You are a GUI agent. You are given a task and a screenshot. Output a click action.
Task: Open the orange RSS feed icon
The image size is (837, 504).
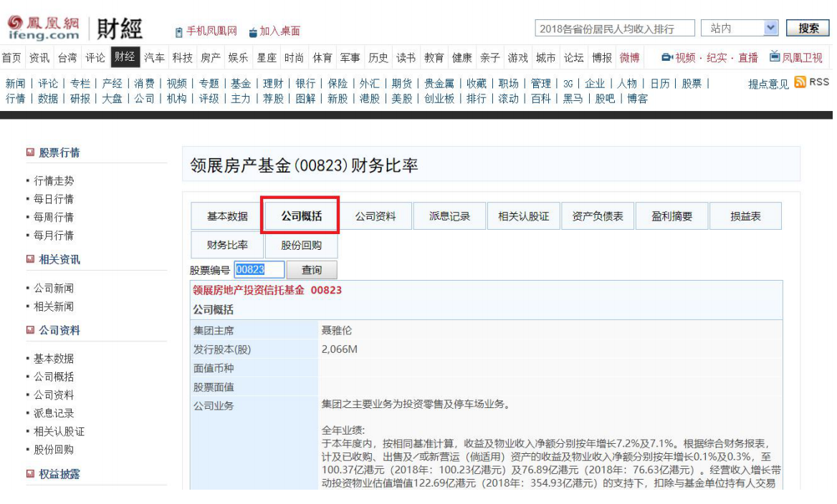coord(800,82)
